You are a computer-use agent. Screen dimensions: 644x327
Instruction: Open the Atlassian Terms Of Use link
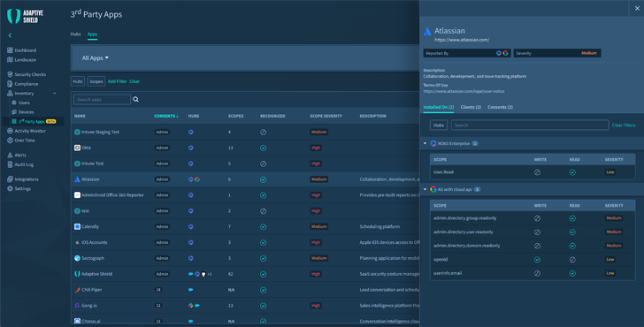click(464, 92)
